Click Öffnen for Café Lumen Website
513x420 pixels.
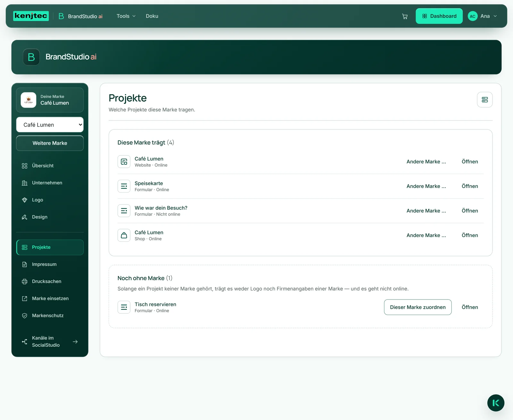[x=470, y=162]
